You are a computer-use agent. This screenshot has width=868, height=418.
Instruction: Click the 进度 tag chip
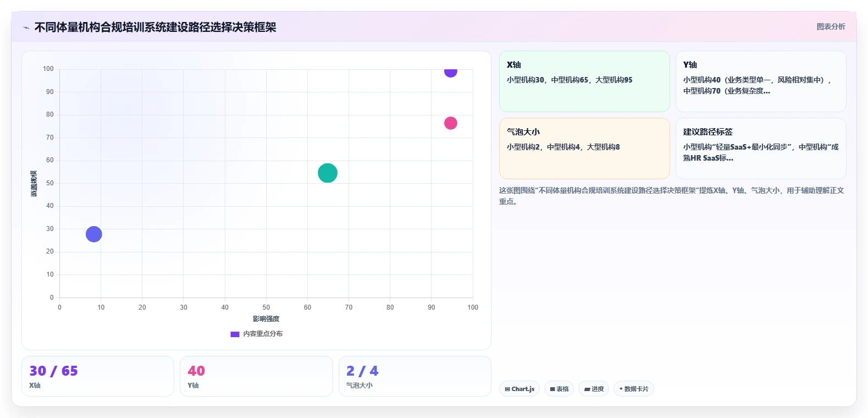pyautogui.click(x=594, y=389)
